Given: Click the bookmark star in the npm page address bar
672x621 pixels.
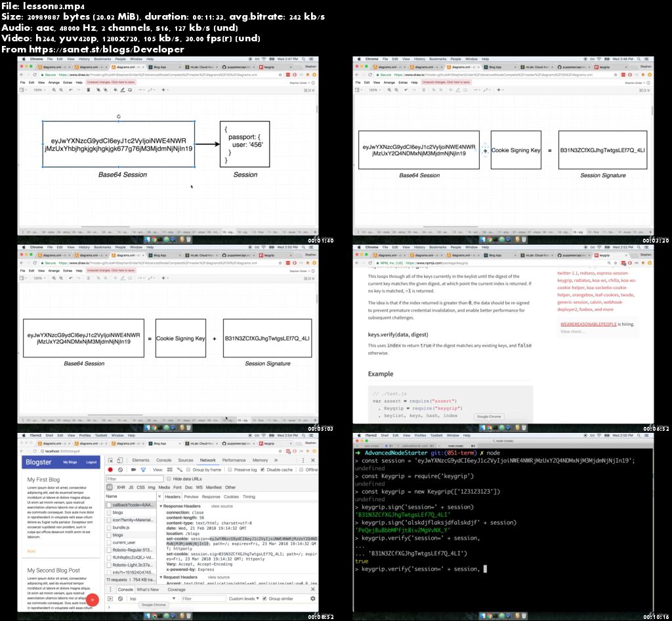Looking at the screenshot, I should click(x=616, y=262).
